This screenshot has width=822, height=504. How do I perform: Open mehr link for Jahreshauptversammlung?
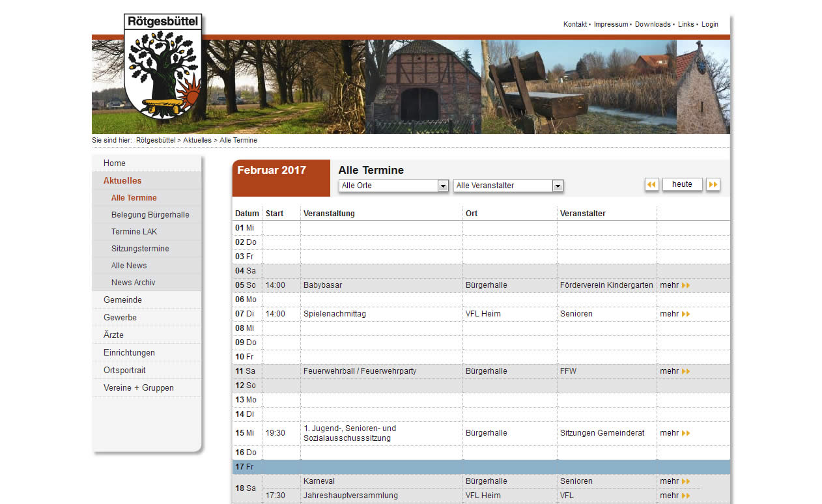[x=675, y=496]
